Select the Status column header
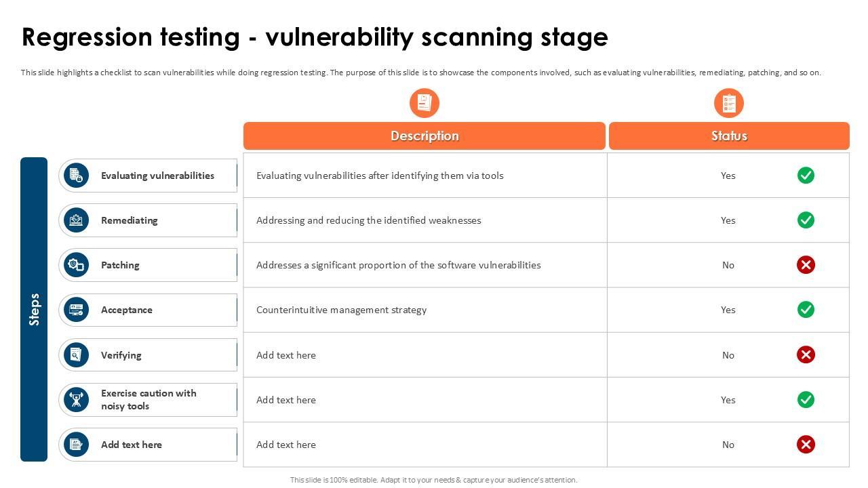 (729, 136)
